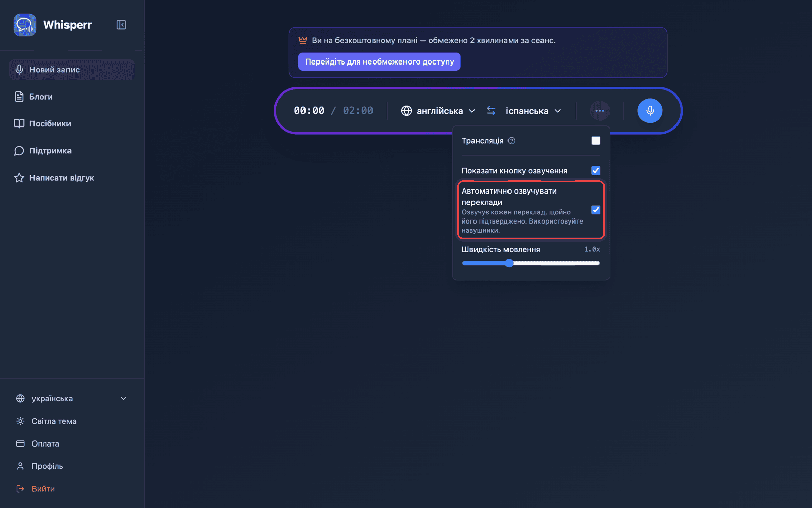Click the Whisperr logo icon
The width and height of the screenshot is (812, 508).
25,25
